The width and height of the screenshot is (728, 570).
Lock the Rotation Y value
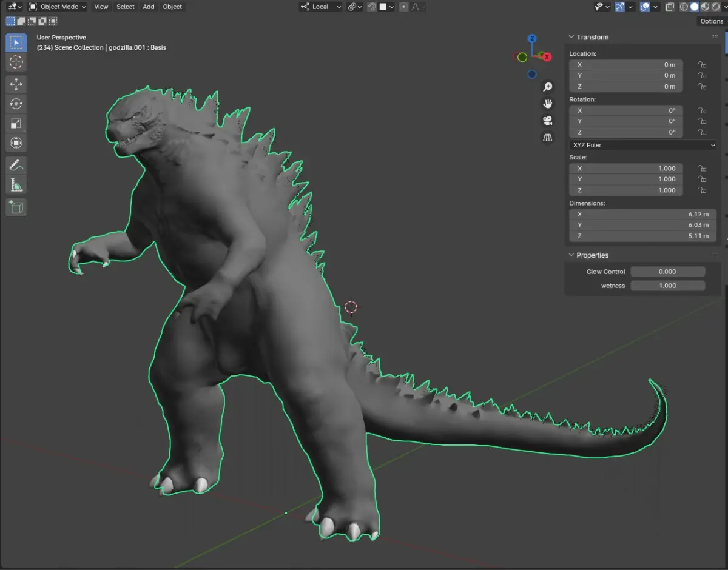702,121
